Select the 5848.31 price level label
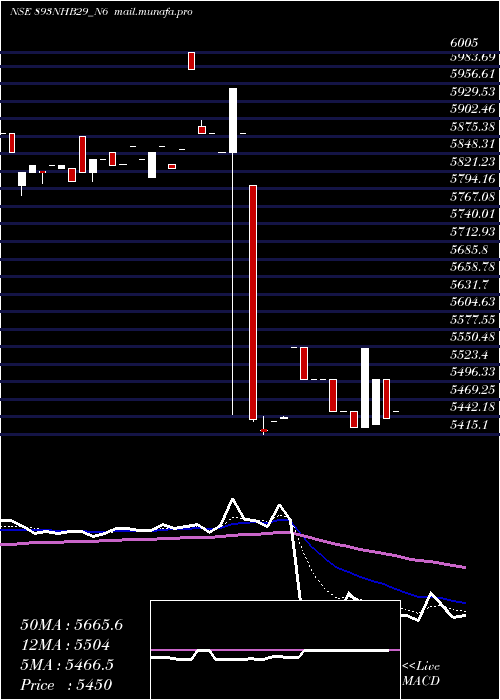The height and width of the screenshot is (700, 500). [x=472, y=144]
